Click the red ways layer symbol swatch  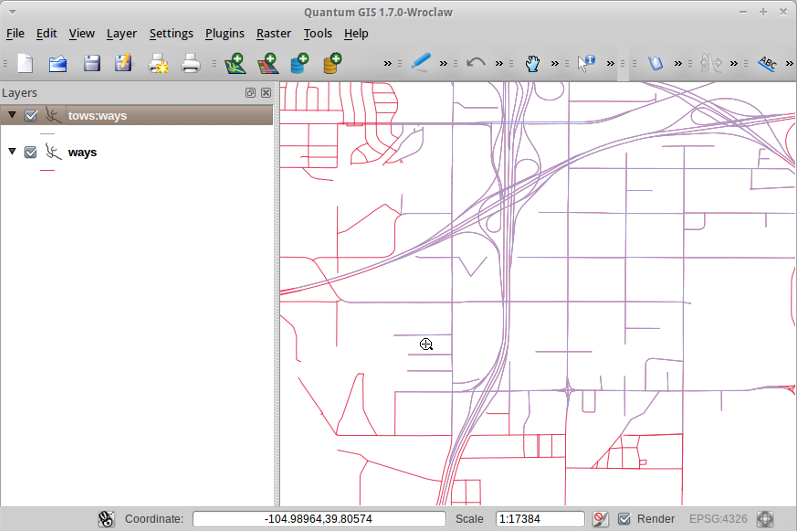[x=47, y=170]
